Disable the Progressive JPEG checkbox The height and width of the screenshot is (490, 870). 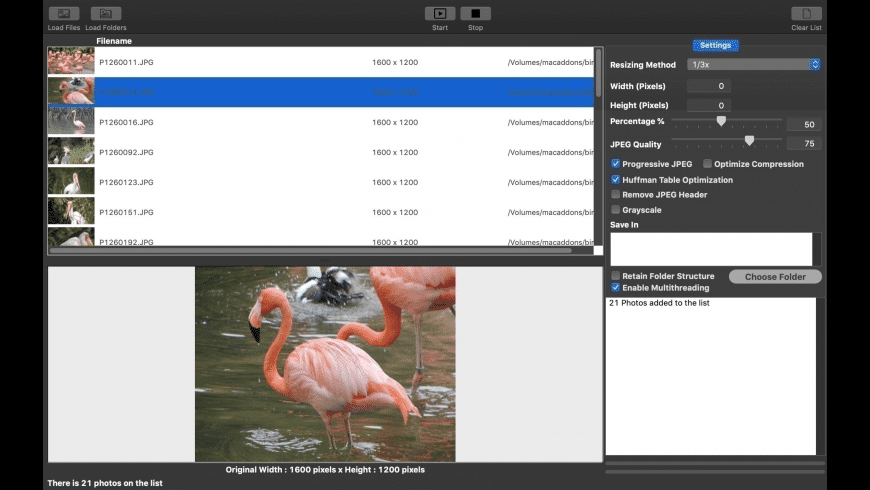615,164
